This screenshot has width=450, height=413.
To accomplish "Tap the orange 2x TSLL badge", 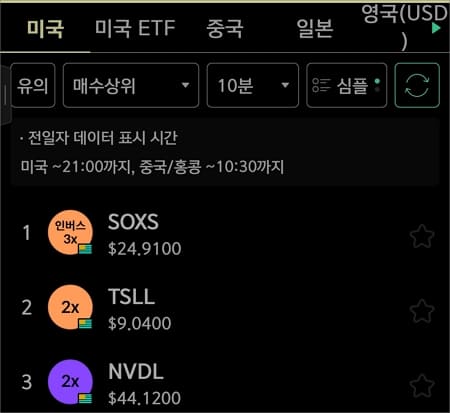I will (x=70, y=307).
